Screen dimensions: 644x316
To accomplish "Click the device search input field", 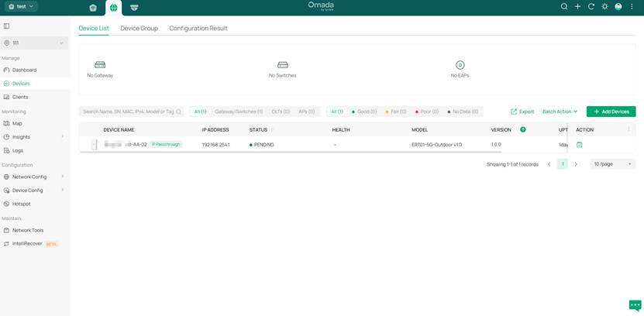I will (129, 112).
